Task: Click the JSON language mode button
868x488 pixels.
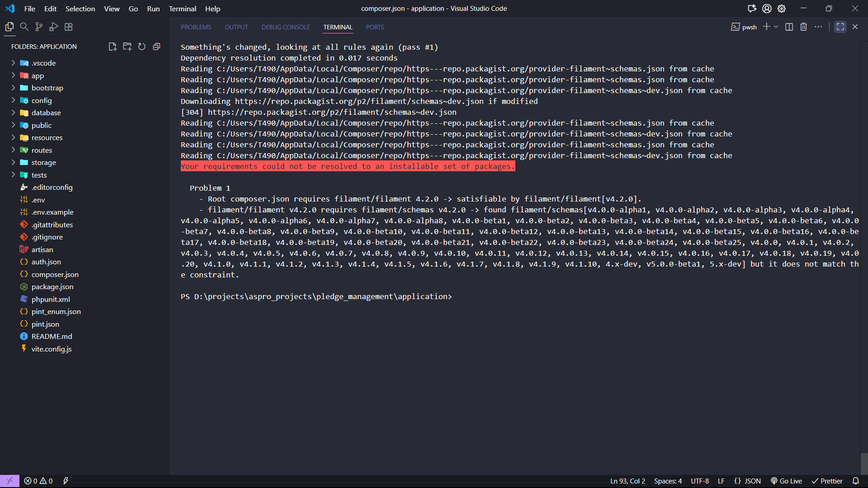Action: [x=748, y=481]
